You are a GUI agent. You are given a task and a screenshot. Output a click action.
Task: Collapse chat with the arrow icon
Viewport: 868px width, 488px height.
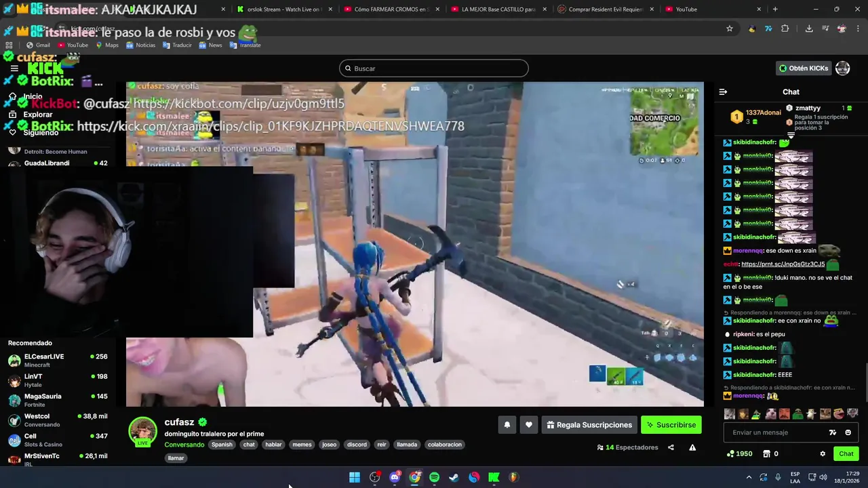[723, 91]
